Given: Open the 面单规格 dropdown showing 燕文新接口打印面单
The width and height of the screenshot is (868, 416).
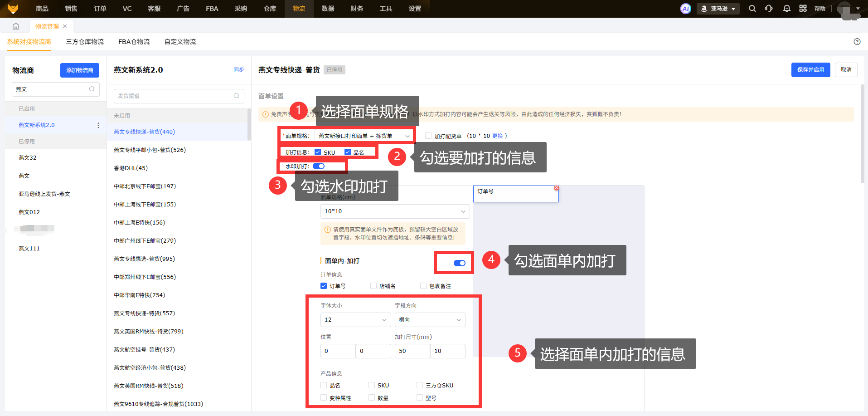Looking at the screenshot, I should point(364,136).
